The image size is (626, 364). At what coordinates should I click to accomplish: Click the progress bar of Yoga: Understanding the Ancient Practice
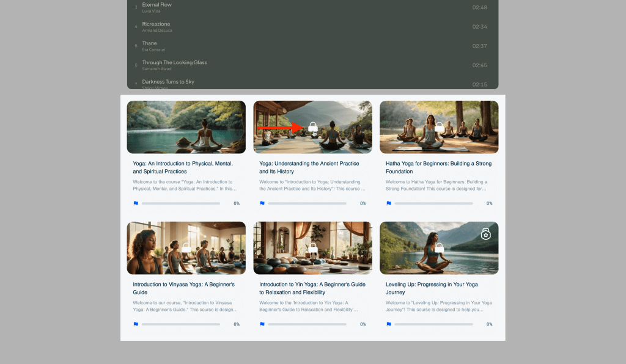(x=307, y=203)
